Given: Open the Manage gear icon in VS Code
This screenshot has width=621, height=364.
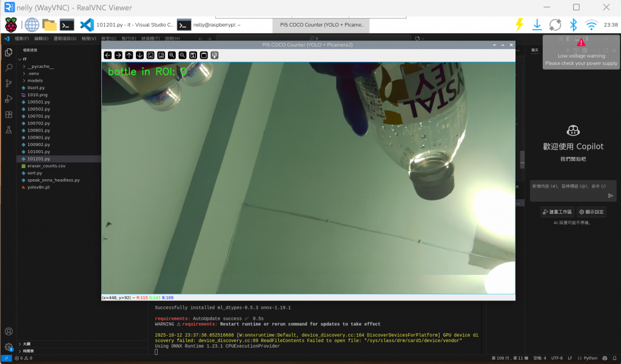Looking at the screenshot, I should (8, 347).
